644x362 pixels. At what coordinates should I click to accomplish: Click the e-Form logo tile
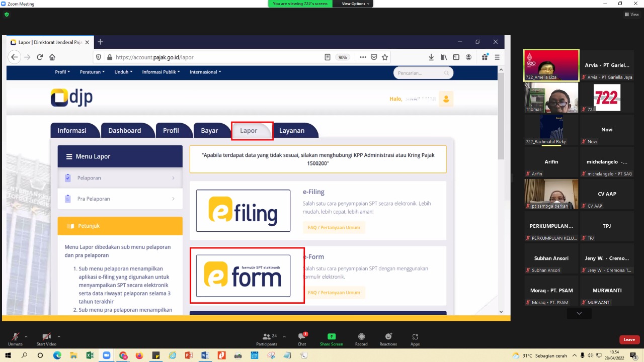pos(243,276)
